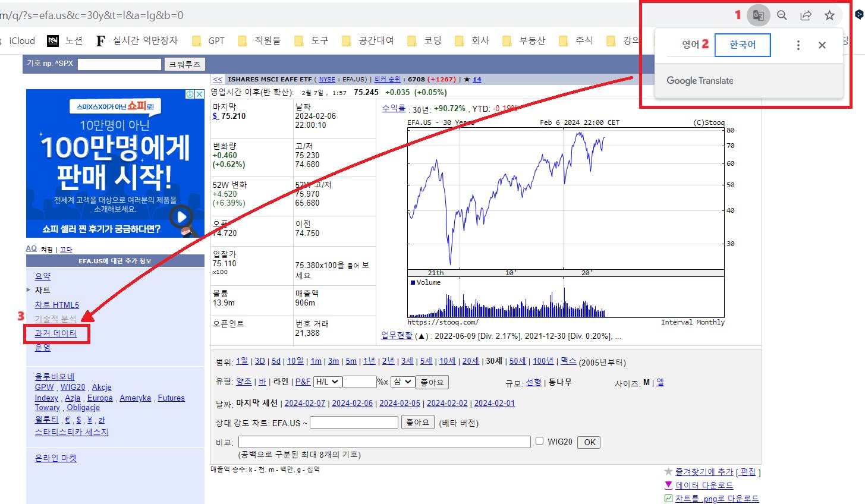Open translate options three-dot menu
Screen dimensions: 865x504
pyautogui.click(x=798, y=45)
